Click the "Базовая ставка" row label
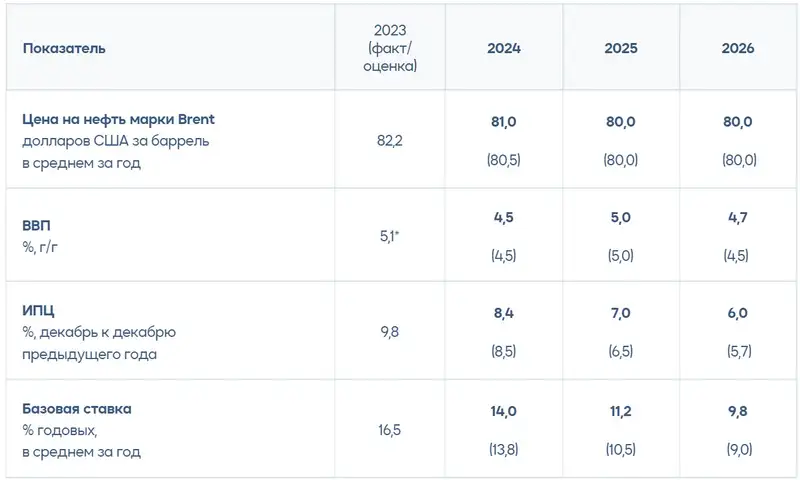This screenshot has width=800, height=480. coord(77,409)
